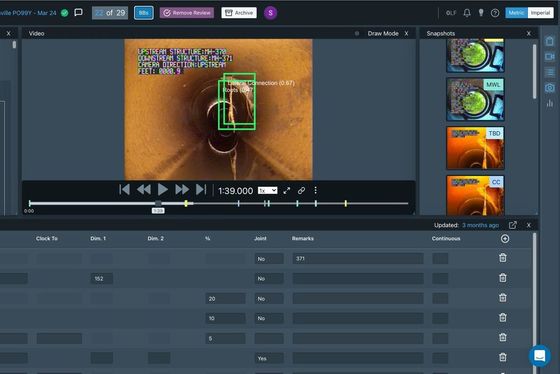Click the Remarks column header

click(x=303, y=238)
